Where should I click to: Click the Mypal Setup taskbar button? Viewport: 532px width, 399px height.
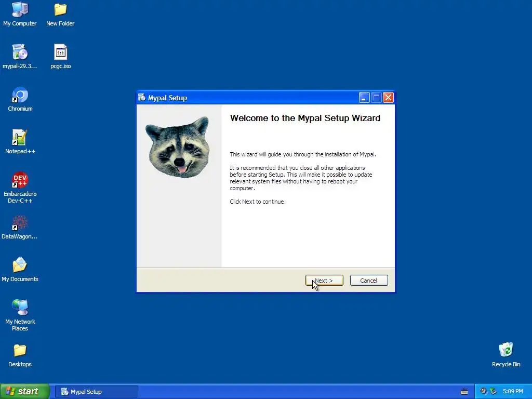coord(96,392)
